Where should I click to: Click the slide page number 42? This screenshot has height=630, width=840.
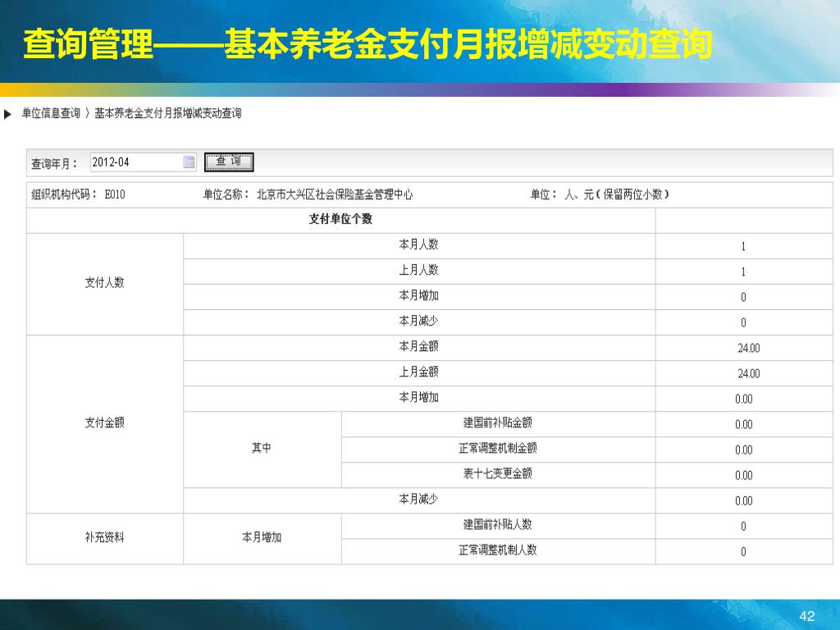(807, 617)
